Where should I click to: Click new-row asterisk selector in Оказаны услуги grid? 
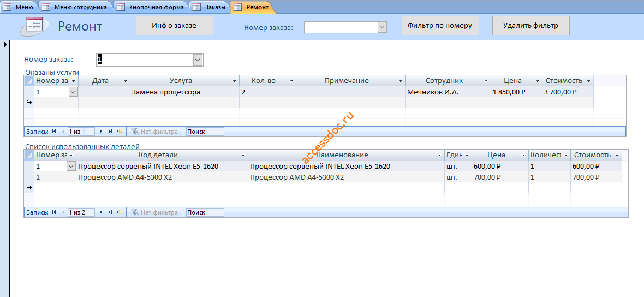[x=29, y=103]
